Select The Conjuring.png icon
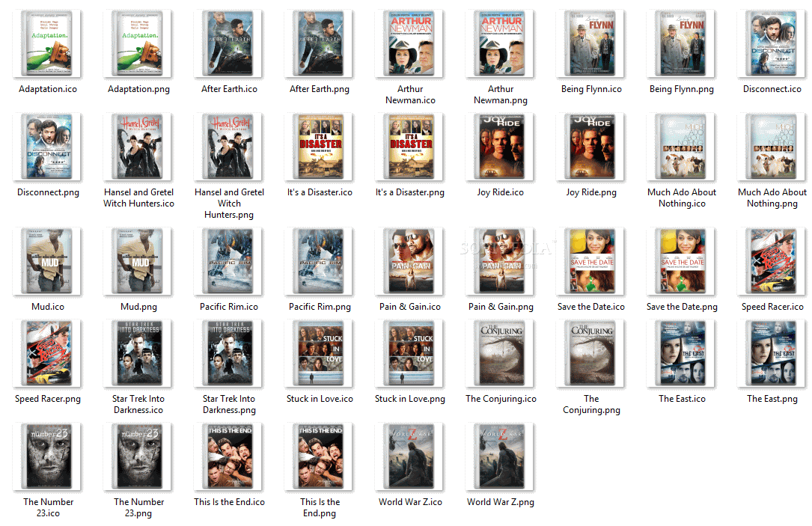 [x=591, y=354]
